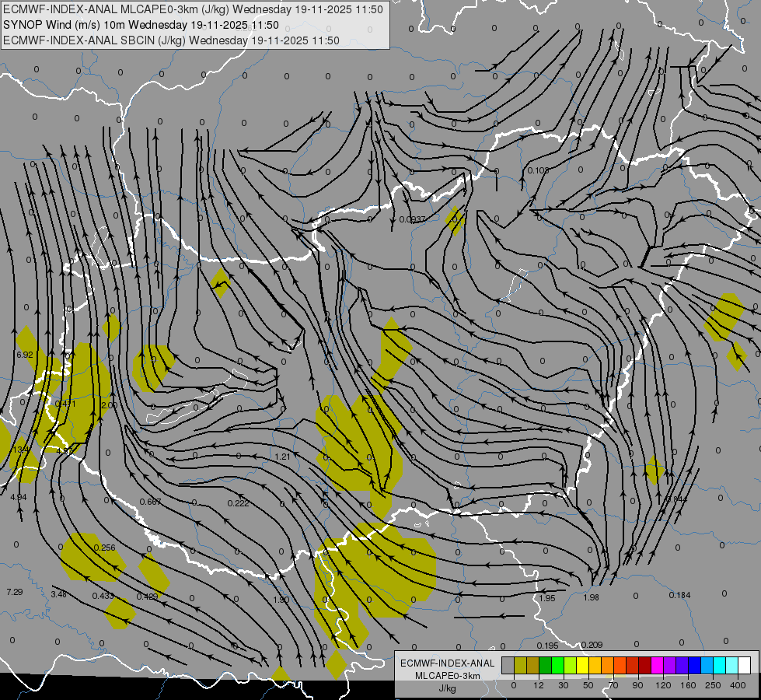Select the dark green legend swatch
This screenshot has height=700, width=761.
click(x=546, y=666)
